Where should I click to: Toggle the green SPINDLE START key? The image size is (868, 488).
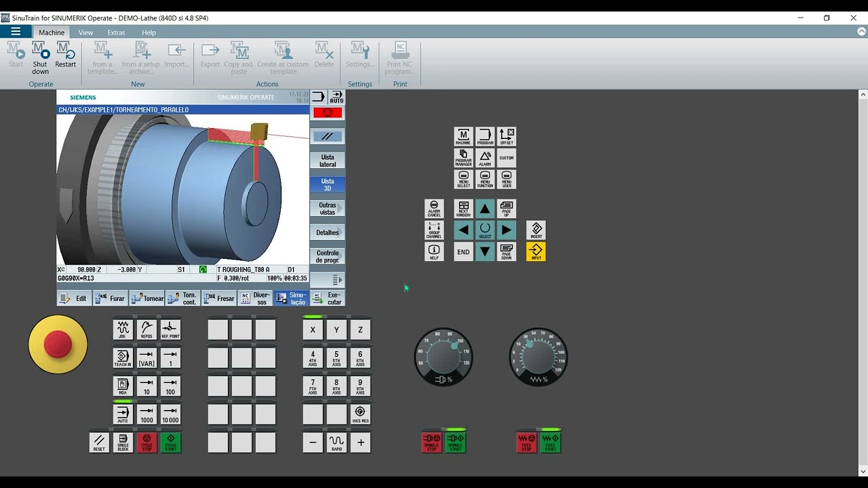[456, 443]
